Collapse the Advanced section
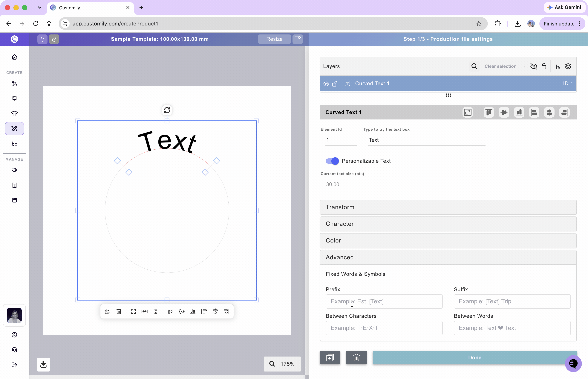 (x=448, y=257)
